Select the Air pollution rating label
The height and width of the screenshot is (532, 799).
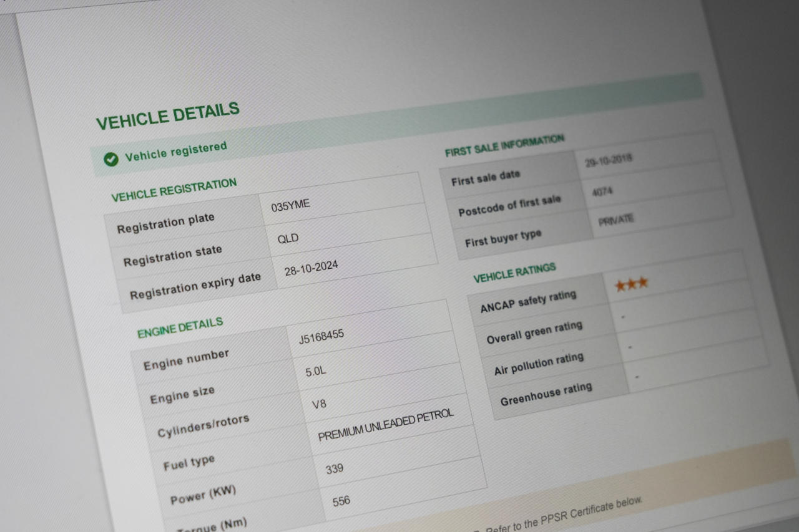[x=539, y=364]
